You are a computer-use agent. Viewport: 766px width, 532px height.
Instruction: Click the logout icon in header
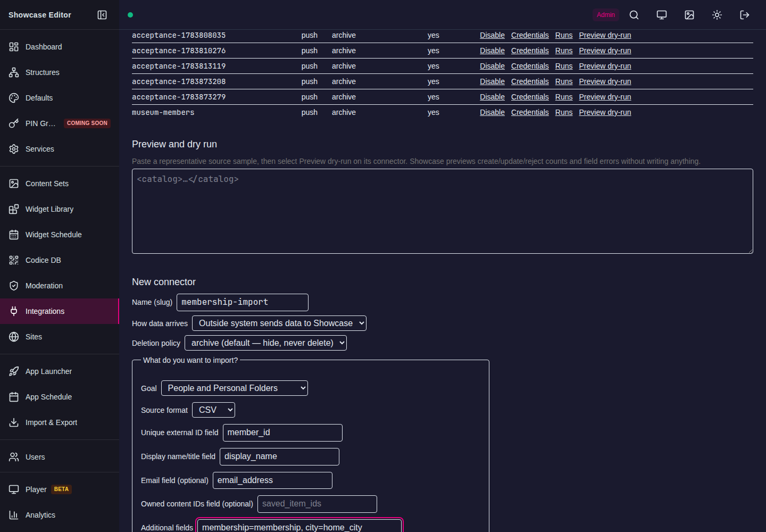coord(745,15)
